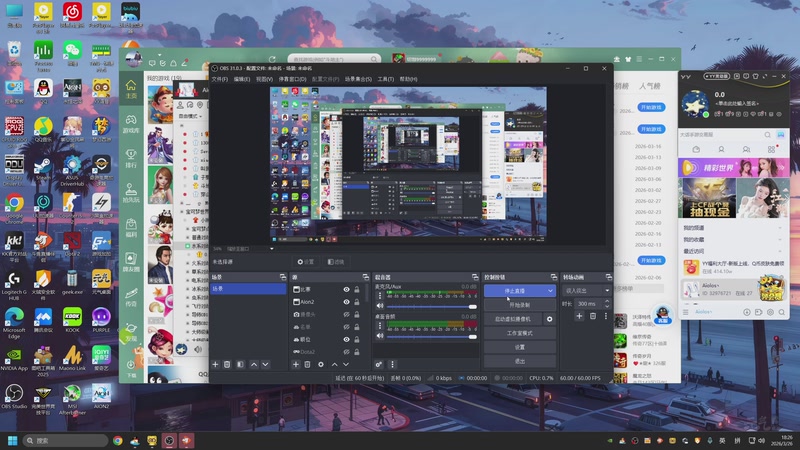Viewport: 800px width, 450px height.
Task: Move the scene up with arrow icon
Action: point(254,364)
